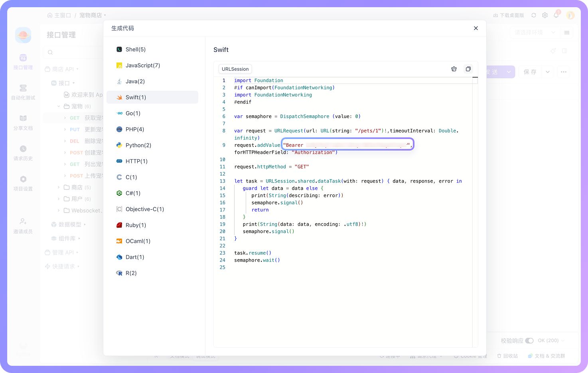
Task: Click the HTTP icon in list
Action: (119, 161)
